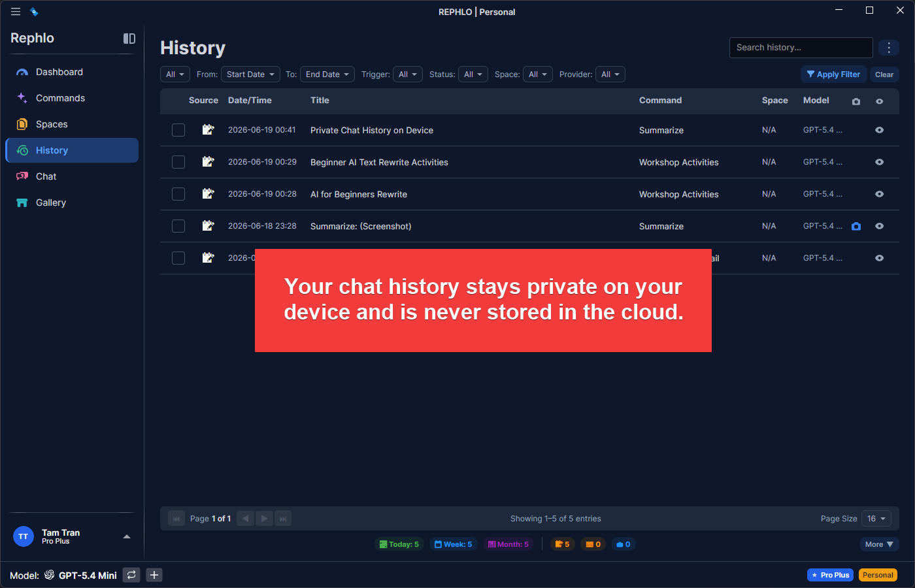Expand the More stats dropdown

click(880, 544)
